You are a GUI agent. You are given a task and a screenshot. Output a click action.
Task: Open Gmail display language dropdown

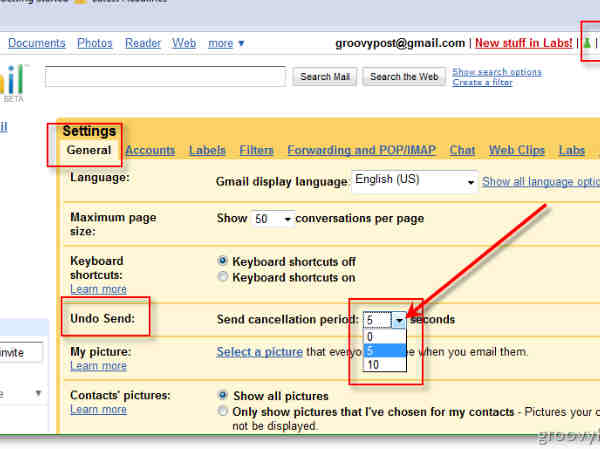coord(414,181)
